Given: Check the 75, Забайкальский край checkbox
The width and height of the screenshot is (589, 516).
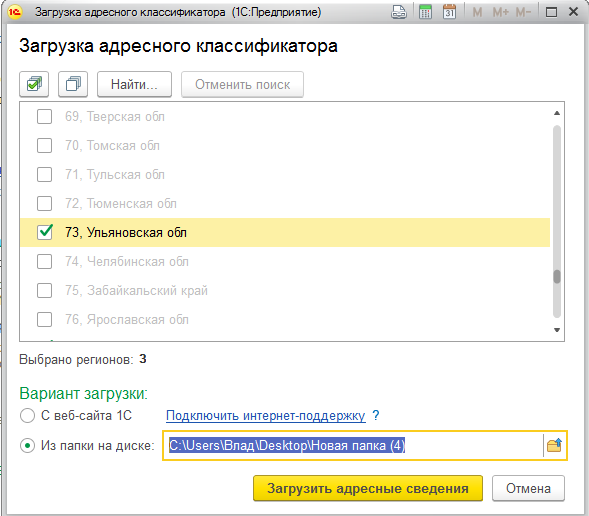Looking at the screenshot, I should click(x=44, y=290).
